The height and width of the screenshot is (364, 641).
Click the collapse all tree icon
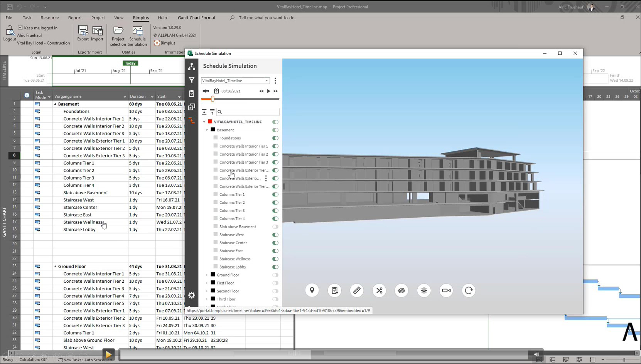pyautogui.click(x=204, y=112)
